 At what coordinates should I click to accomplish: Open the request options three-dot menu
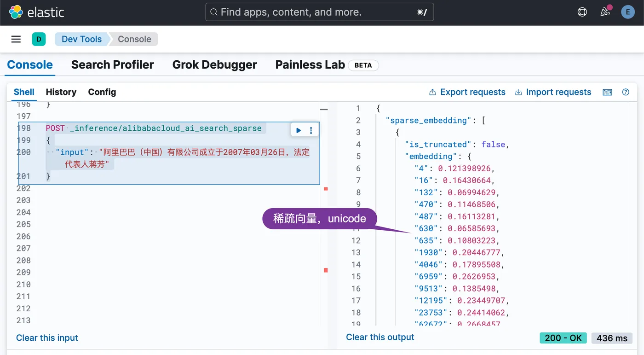(311, 131)
